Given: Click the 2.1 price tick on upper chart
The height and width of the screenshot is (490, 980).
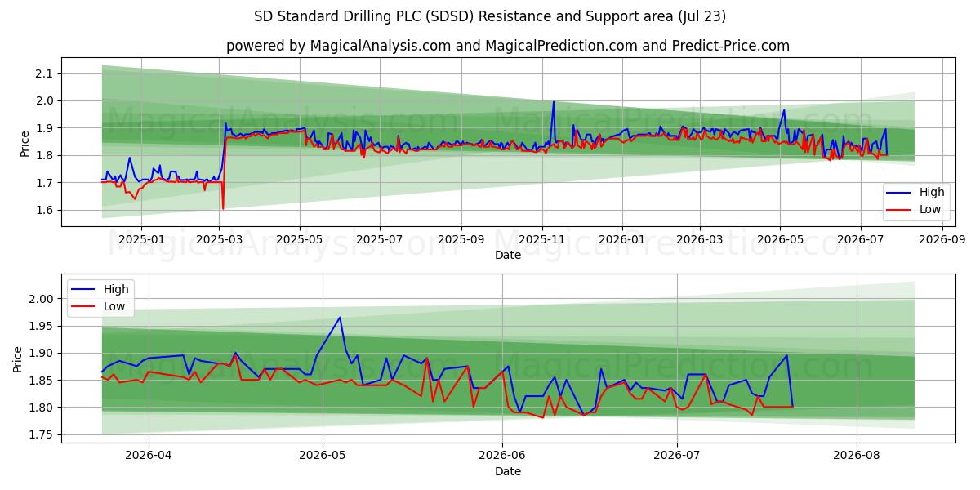Looking at the screenshot, I should [45, 73].
